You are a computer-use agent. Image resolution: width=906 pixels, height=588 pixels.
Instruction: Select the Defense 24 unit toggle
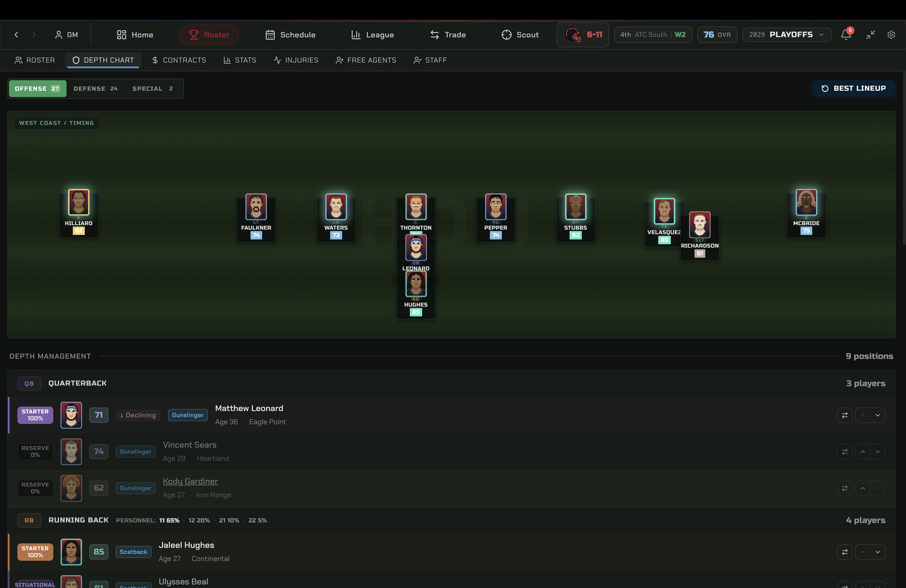tap(96, 89)
